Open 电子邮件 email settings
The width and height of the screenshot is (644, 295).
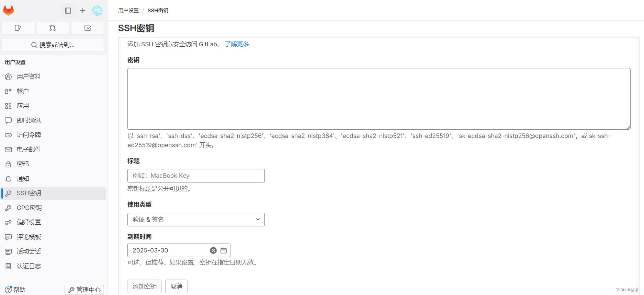coord(54,150)
